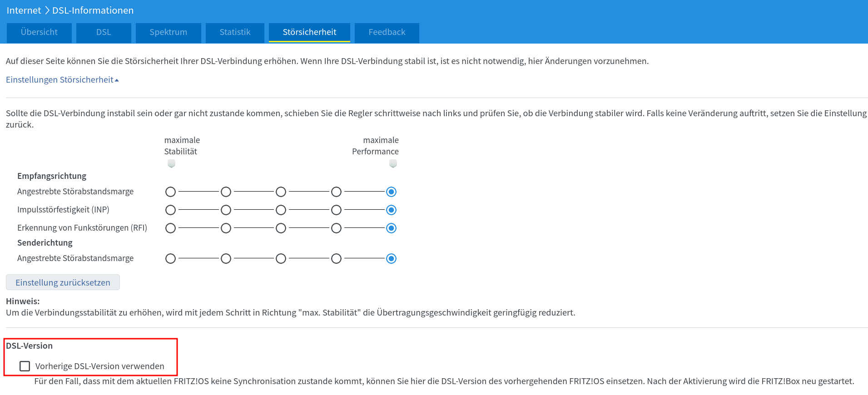868x395 pixels.
Task: Select Funkstörungen (RFI) maximale Performance option
Action: (391, 228)
